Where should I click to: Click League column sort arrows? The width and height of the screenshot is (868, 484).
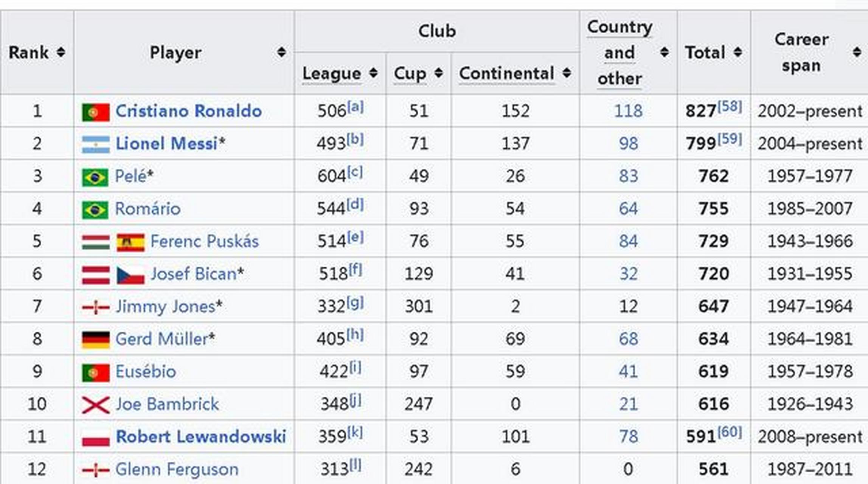(x=373, y=73)
